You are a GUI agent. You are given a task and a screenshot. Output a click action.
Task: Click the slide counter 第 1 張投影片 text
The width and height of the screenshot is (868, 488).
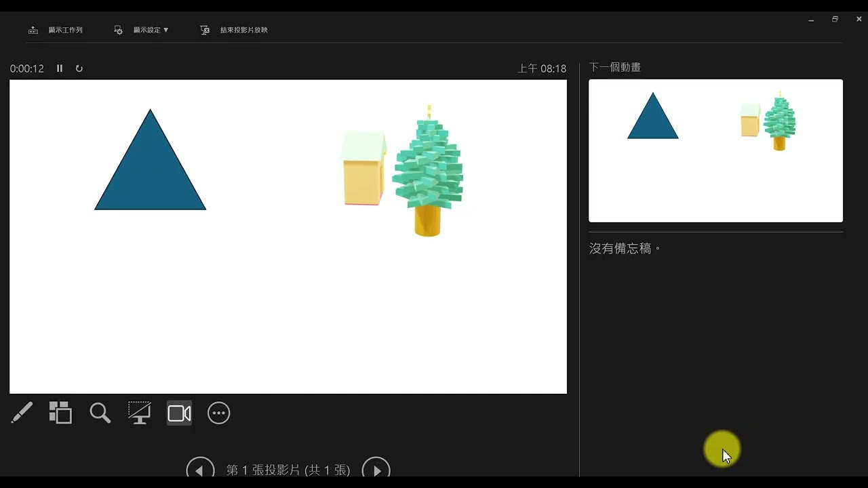point(288,470)
